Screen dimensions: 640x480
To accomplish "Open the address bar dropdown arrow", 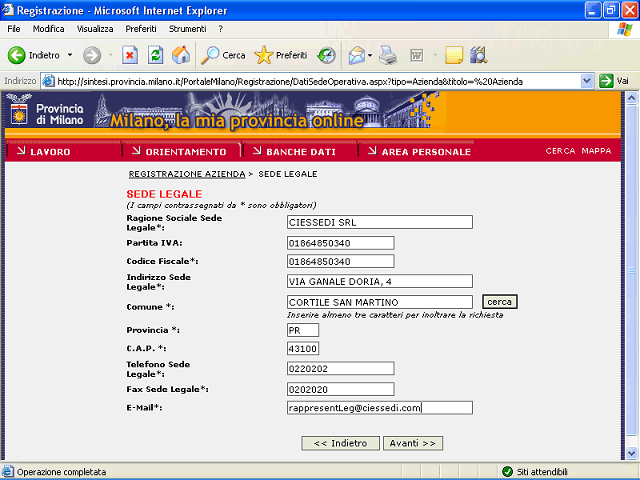I will (587, 81).
